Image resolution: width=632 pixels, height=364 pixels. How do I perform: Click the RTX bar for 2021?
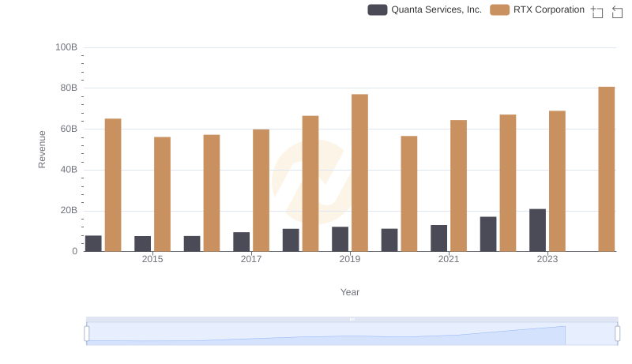[458, 186]
